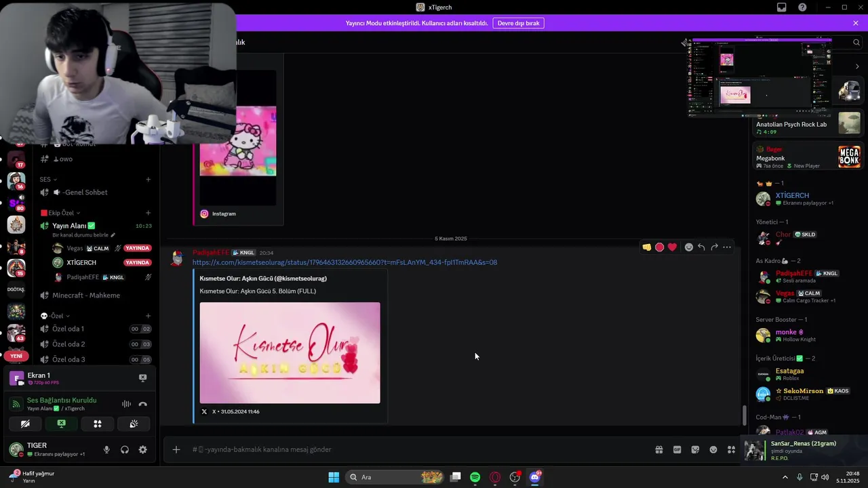Viewport: 868px width, 488px height.
Task: Disable Streamer Mode with Devre dışı bırak
Action: coord(518,23)
